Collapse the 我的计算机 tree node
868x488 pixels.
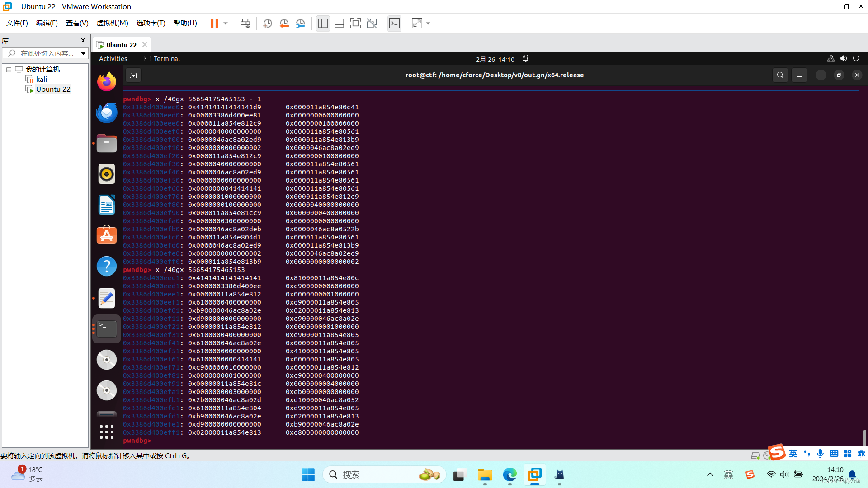pyautogui.click(x=9, y=70)
